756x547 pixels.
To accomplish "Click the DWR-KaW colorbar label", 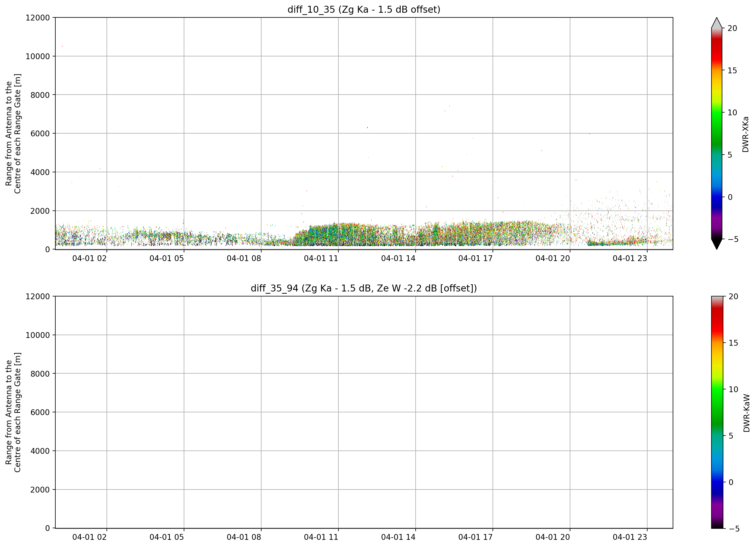I will 747,413.
